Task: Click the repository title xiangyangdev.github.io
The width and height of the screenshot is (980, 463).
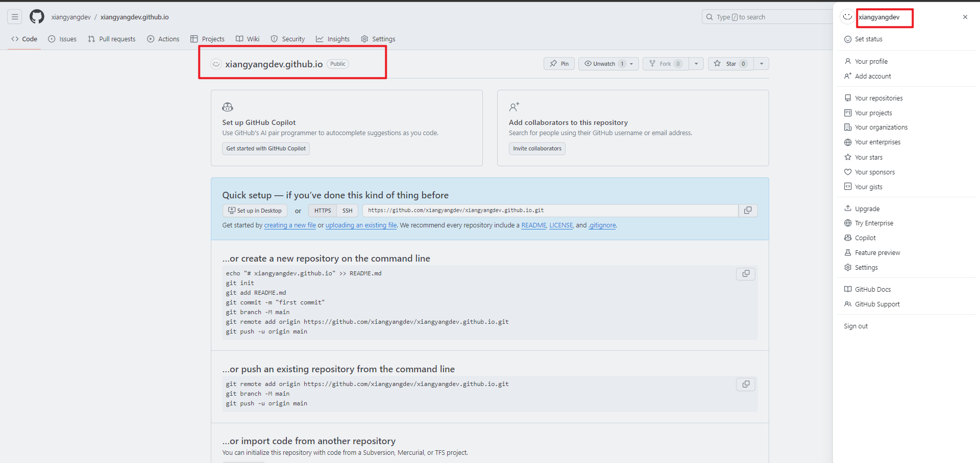Action: tap(274, 64)
